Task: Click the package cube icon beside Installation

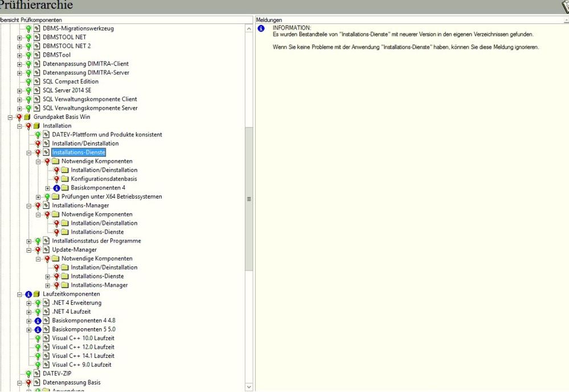Action: click(37, 126)
